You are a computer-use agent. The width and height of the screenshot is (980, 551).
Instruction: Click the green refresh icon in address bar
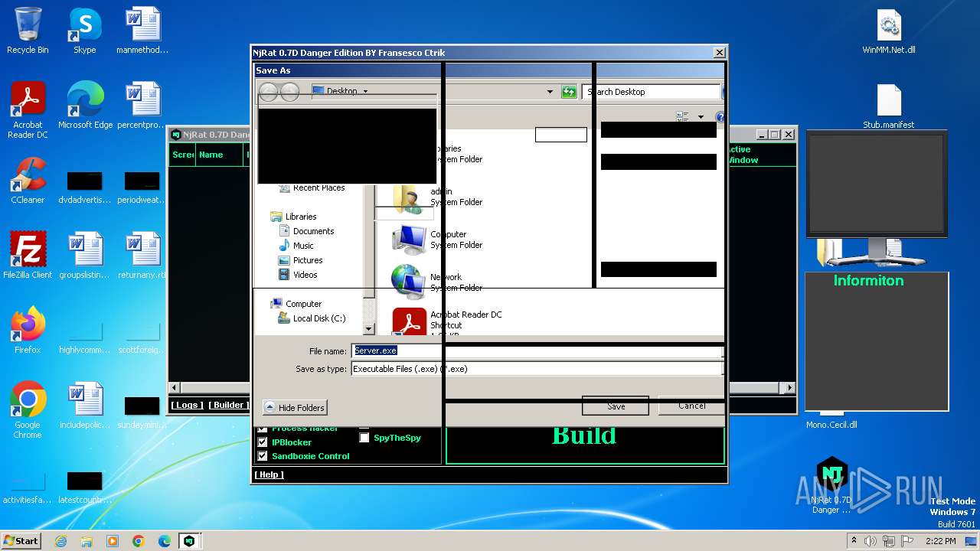point(569,92)
